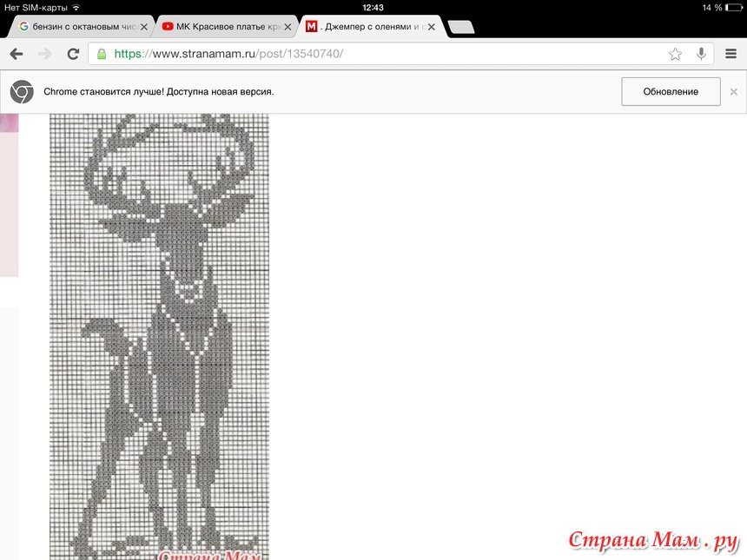Tap the green padlock security icon

click(102, 54)
